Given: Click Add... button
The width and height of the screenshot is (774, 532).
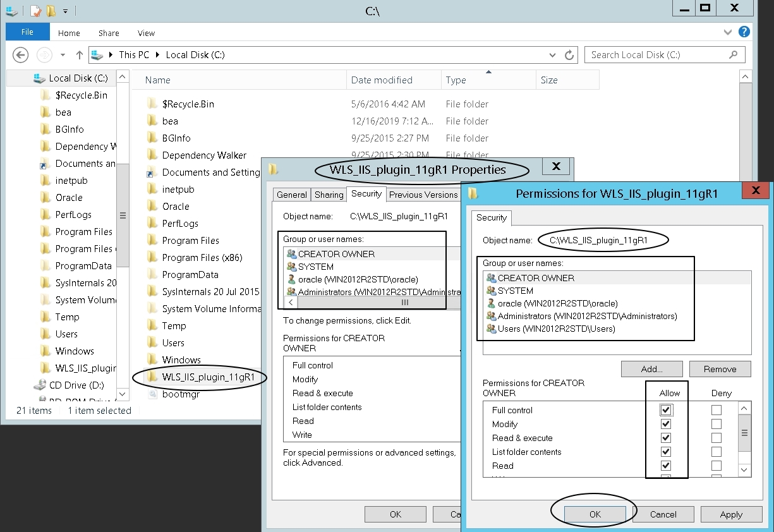Looking at the screenshot, I should [651, 369].
